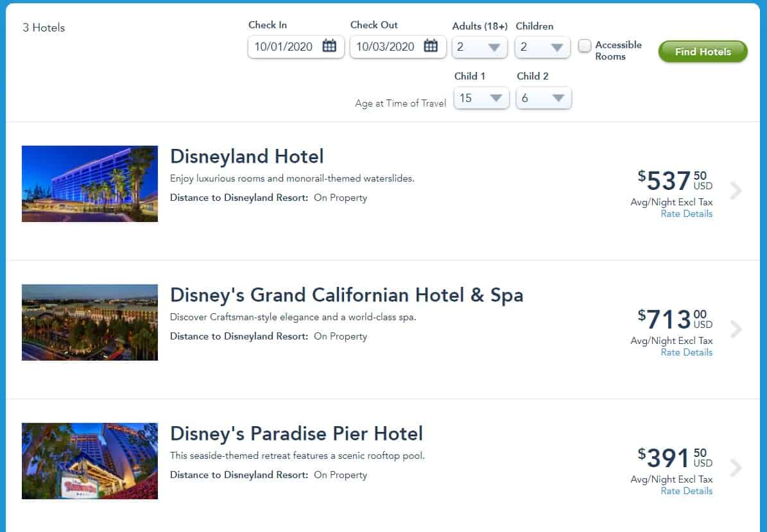Click the Disneyland Hotel title

[246, 156]
